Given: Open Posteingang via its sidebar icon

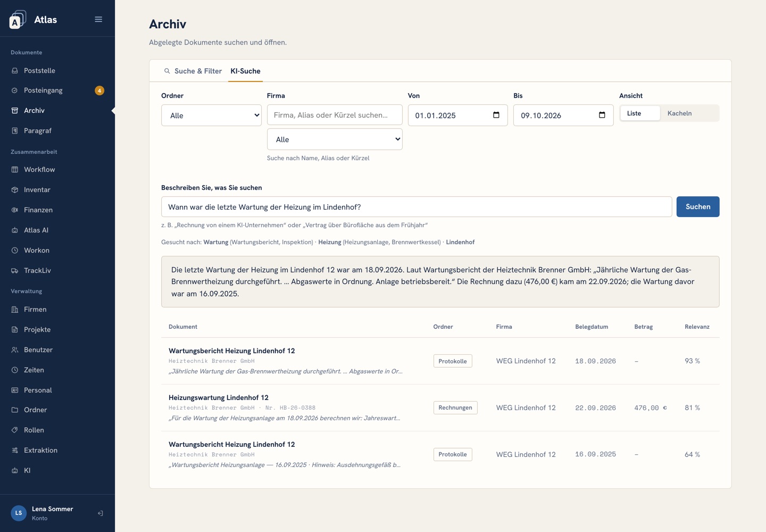Looking at the screenshot, I should (15, 90).
